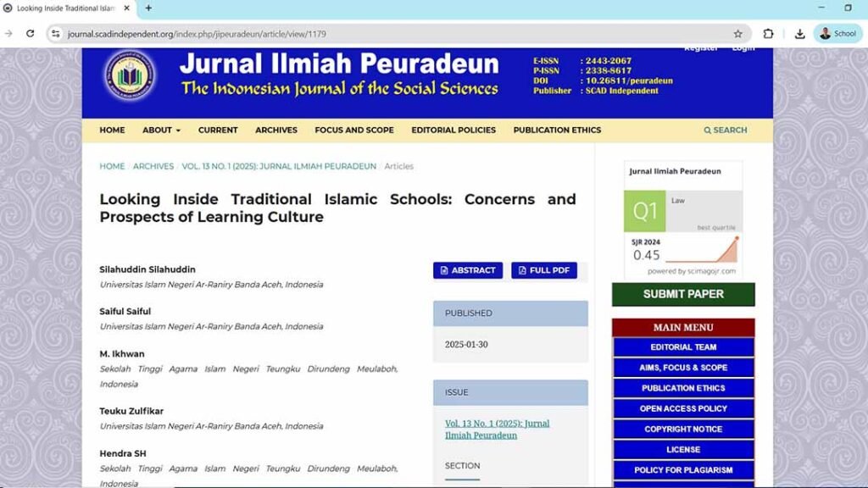868x488 pixels.
Task: Open the browser downloads icon
Action: click(799, 34)
